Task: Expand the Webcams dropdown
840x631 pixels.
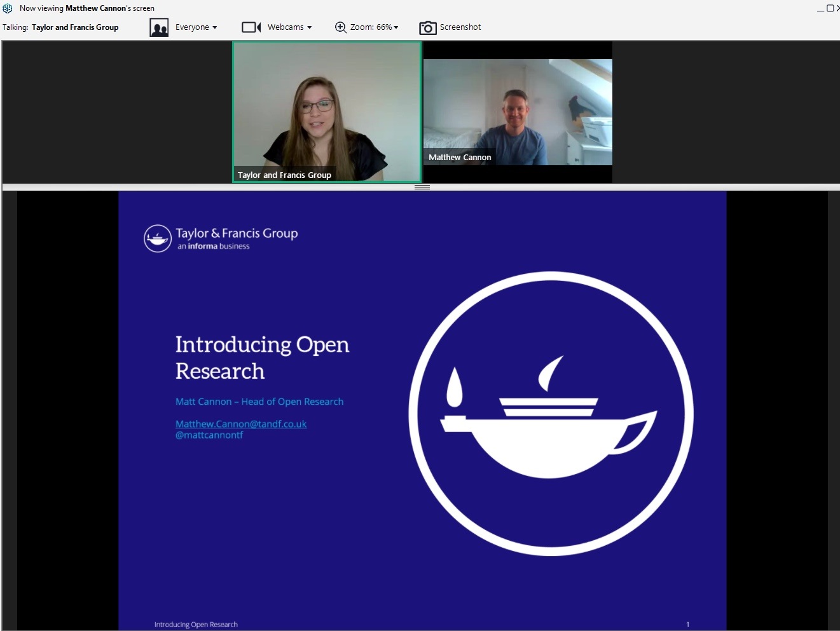Action: coord(277,27)
